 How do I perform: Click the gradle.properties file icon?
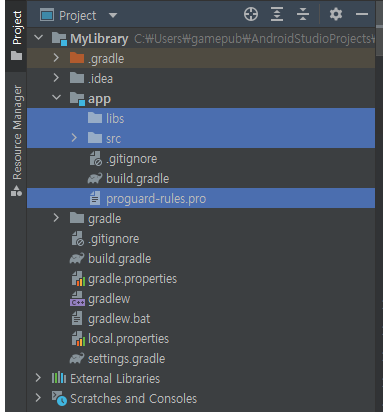(78, 279)
